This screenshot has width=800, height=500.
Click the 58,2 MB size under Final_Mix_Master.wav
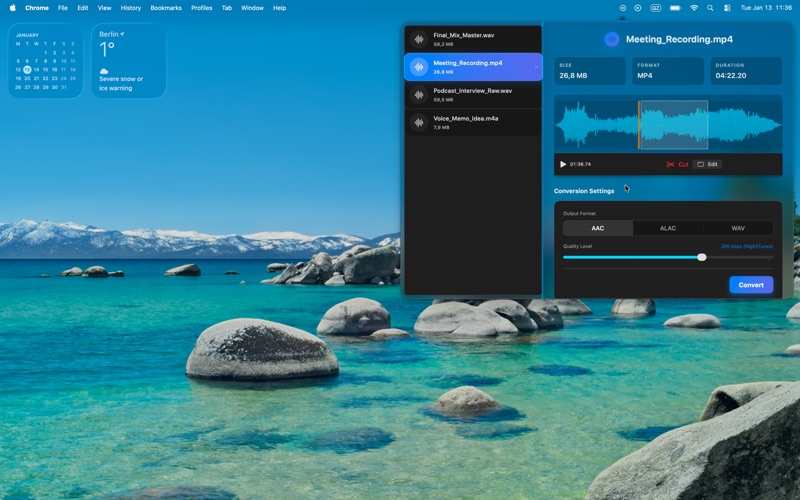pos(443,44)
